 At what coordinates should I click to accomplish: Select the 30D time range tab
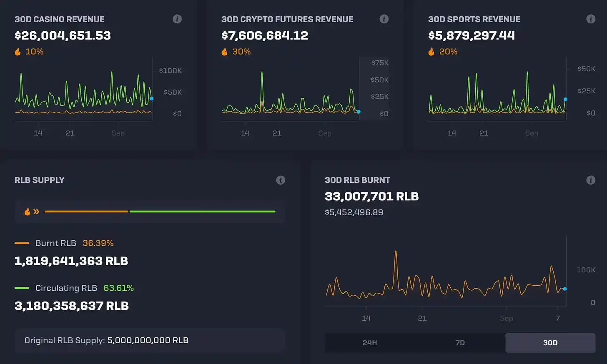(550, 343)
